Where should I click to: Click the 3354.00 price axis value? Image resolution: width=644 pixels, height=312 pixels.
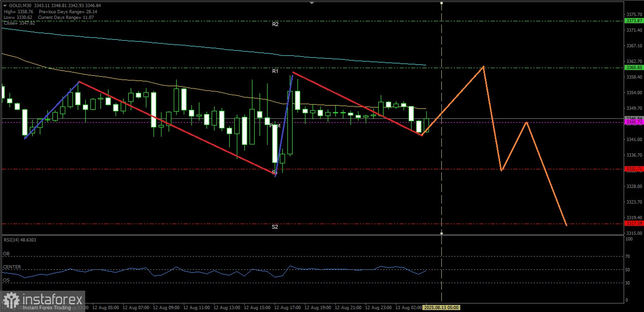coord(634,93)
